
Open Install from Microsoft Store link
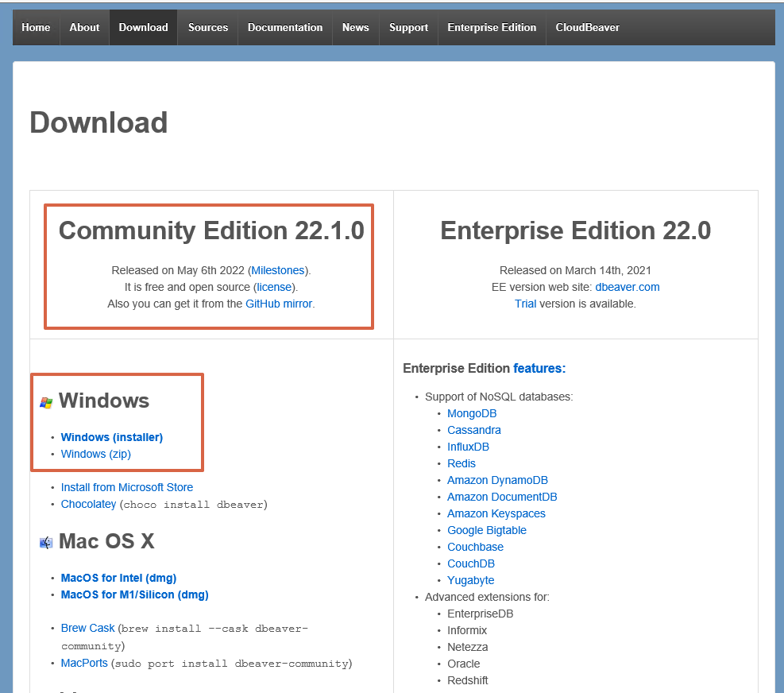pyautogui.click(x=127, y=487)
